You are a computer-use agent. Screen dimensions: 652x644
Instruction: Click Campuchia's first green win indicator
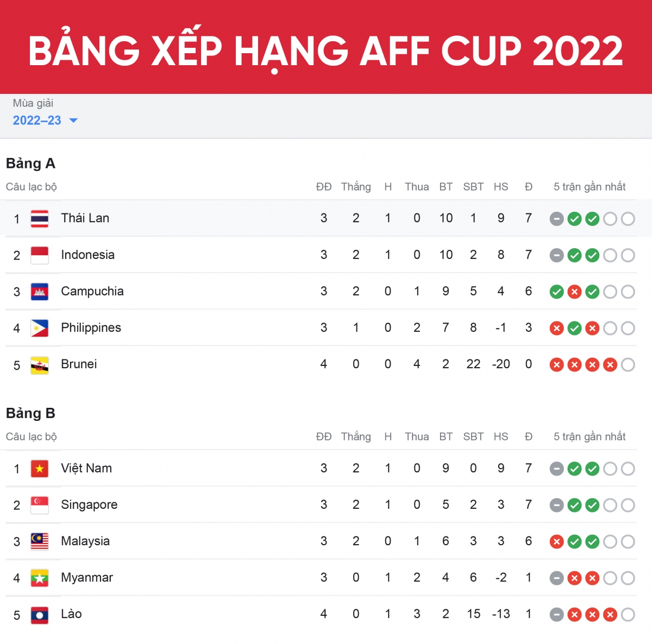(556, 292)
